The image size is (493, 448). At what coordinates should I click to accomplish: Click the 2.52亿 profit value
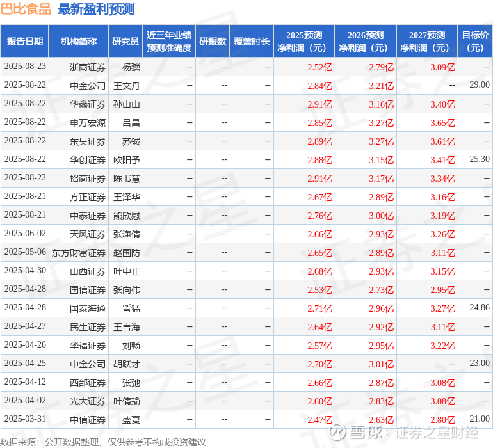click(x=319, y=67)
